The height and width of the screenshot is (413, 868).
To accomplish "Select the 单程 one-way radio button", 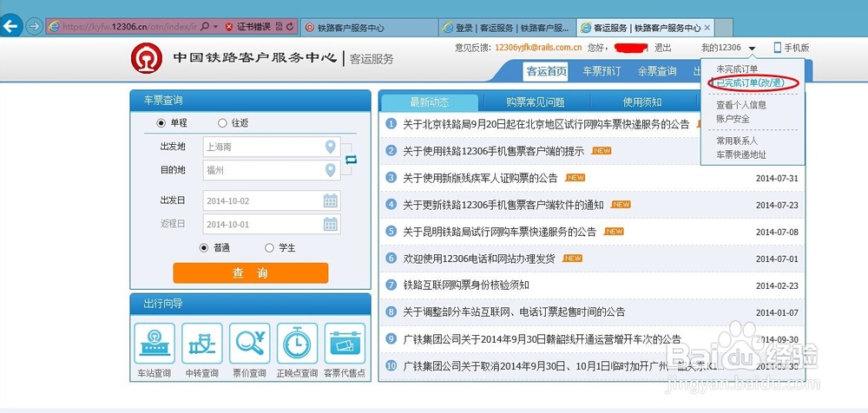I will [x=161, y=123].
